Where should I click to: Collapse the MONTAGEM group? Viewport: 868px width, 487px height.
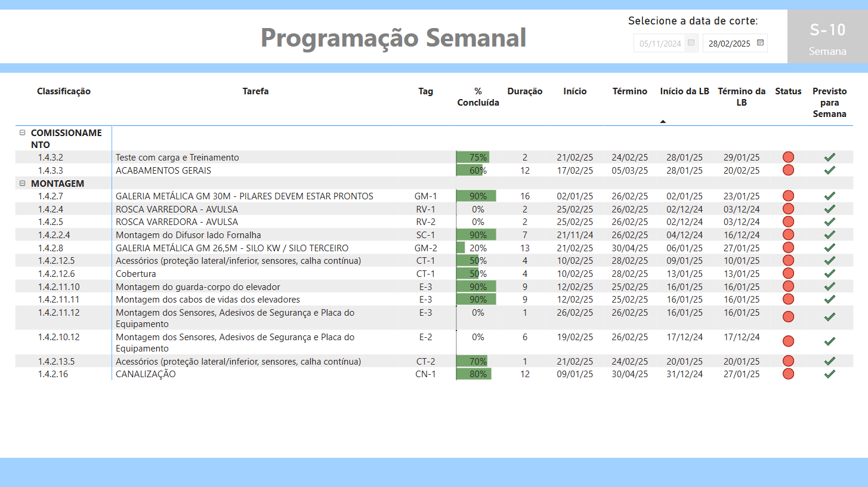[22, 184]
